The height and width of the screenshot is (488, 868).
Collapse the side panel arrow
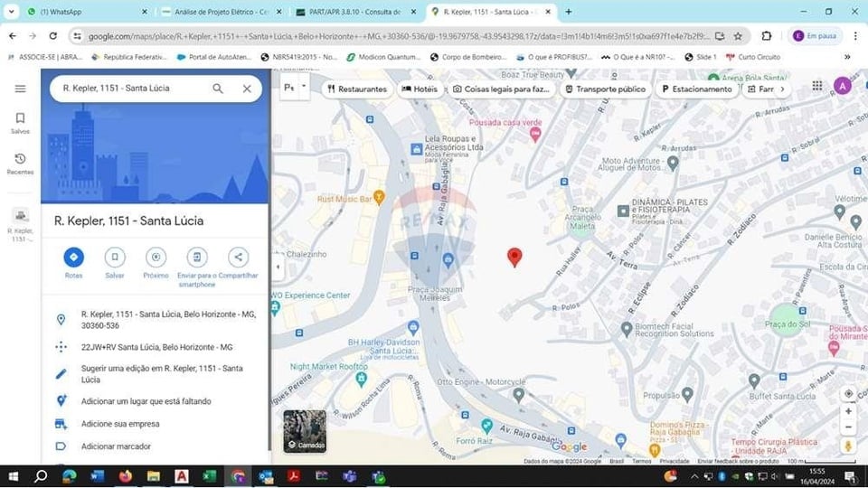pyautogui.click(x=278, y=267)
